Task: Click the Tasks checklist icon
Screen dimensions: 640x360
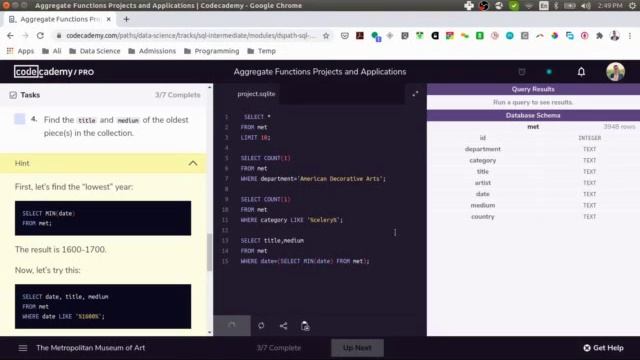Action: click(x=13, y=95)
